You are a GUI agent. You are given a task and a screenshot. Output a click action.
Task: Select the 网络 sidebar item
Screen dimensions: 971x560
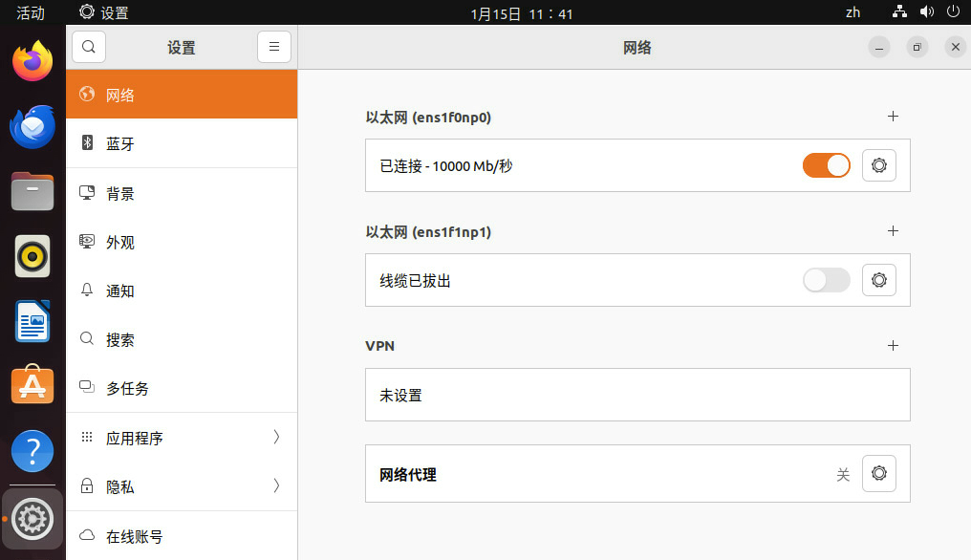(x=182, y=95)
